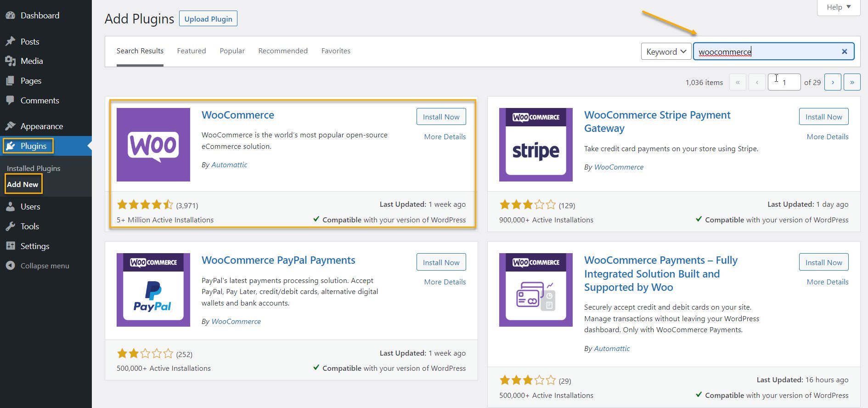Click the Appearance menu label

point(42,126)
